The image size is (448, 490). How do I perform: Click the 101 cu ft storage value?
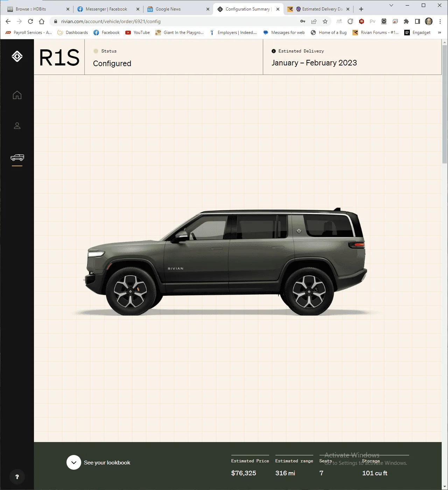coord(375,473)
